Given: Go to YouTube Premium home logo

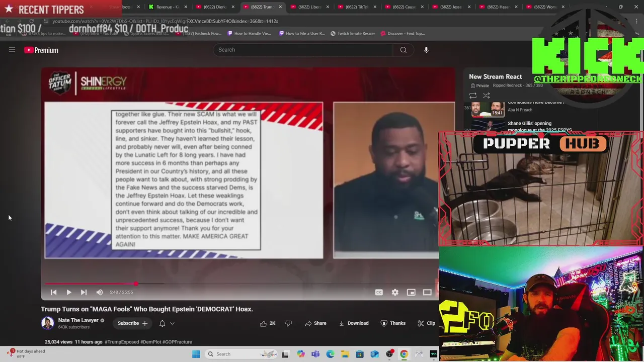Looking at the screenshot, I should [41, 50].
